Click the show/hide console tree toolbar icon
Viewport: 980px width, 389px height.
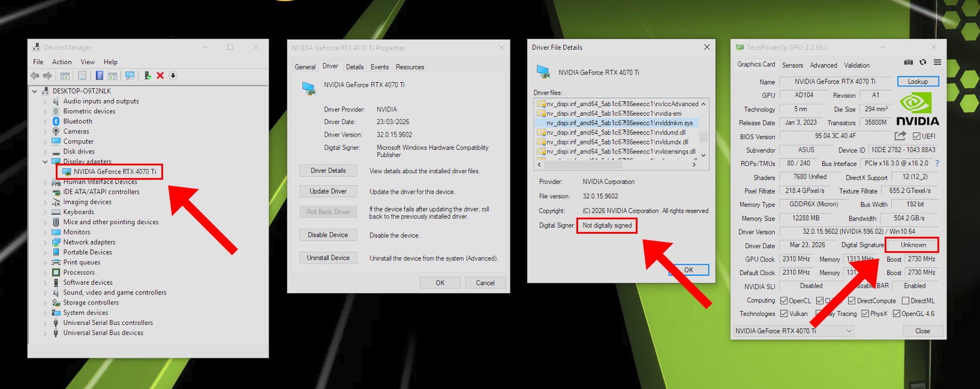(x=65, y=76)
